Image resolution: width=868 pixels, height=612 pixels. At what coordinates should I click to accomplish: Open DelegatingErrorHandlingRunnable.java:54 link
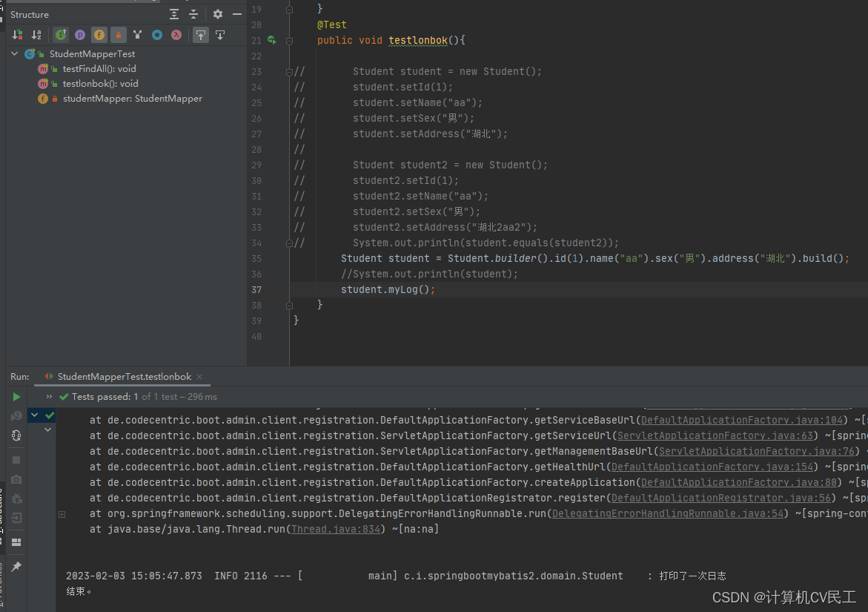pos(668,513)
